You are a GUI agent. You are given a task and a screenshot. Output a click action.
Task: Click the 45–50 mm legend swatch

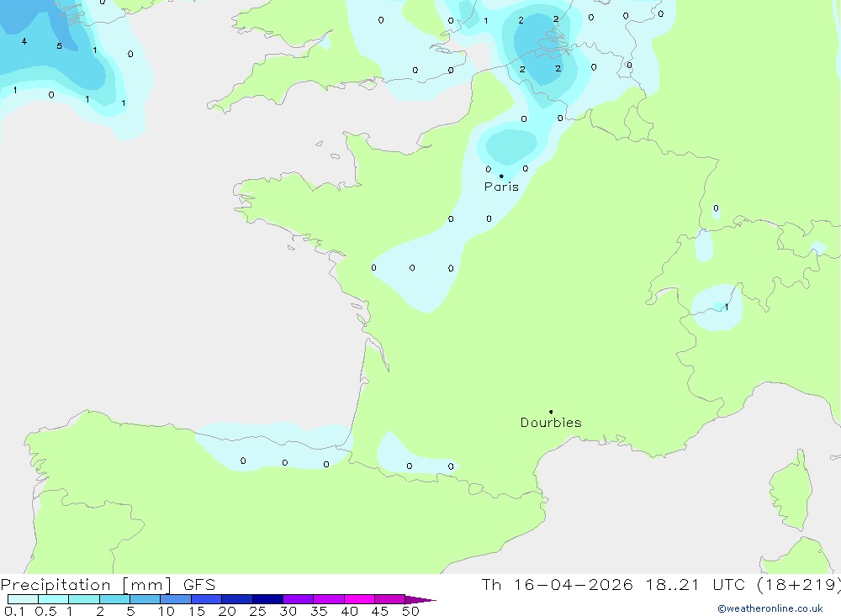389,599
